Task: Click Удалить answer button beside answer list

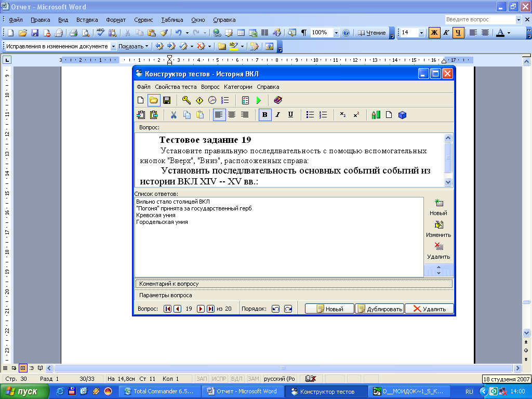Action: 438,251
